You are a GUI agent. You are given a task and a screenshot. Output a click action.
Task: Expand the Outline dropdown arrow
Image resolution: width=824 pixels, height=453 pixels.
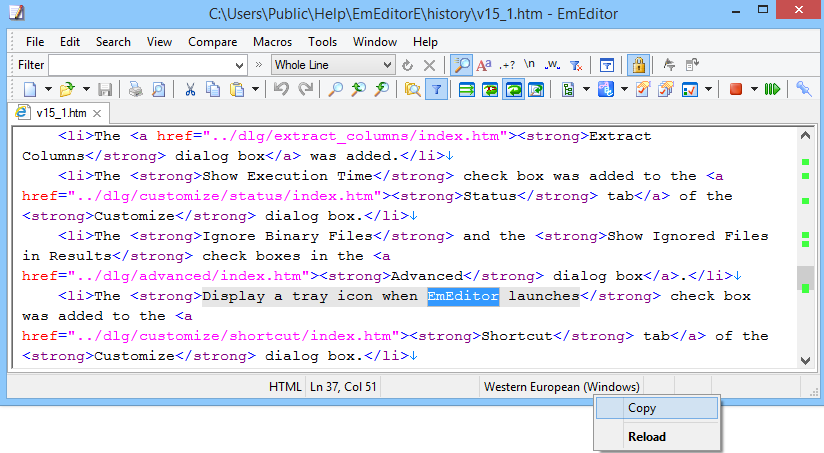[586, 89]
